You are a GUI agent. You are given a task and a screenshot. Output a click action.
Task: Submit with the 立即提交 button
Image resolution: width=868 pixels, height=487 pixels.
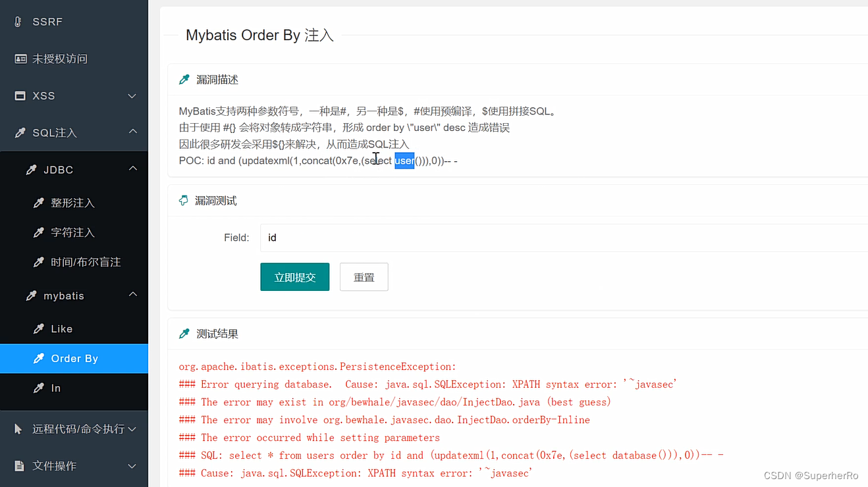coord(295,277)
